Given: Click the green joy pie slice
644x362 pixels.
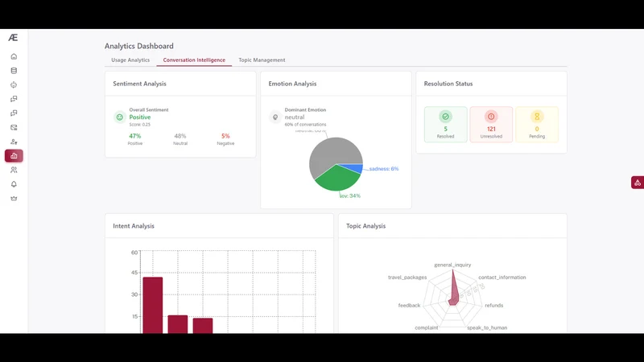Looking at the screenshot, I should point(337,179).
